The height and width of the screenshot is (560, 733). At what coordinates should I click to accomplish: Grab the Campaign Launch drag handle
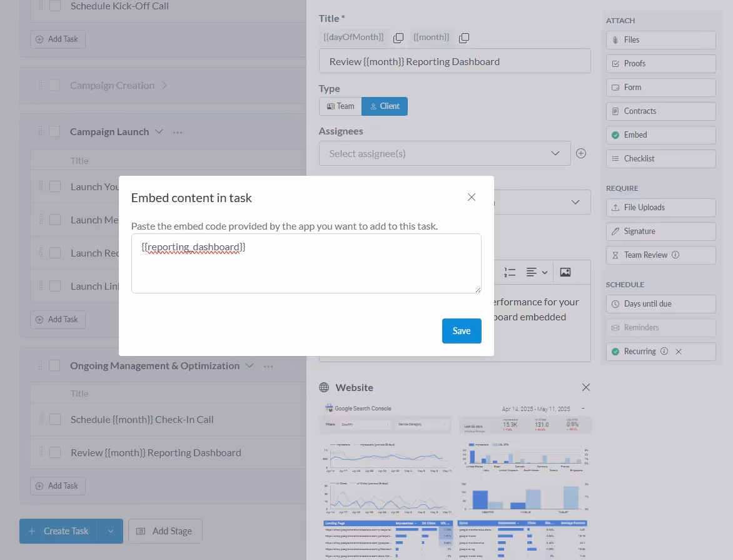pos(40,131)
